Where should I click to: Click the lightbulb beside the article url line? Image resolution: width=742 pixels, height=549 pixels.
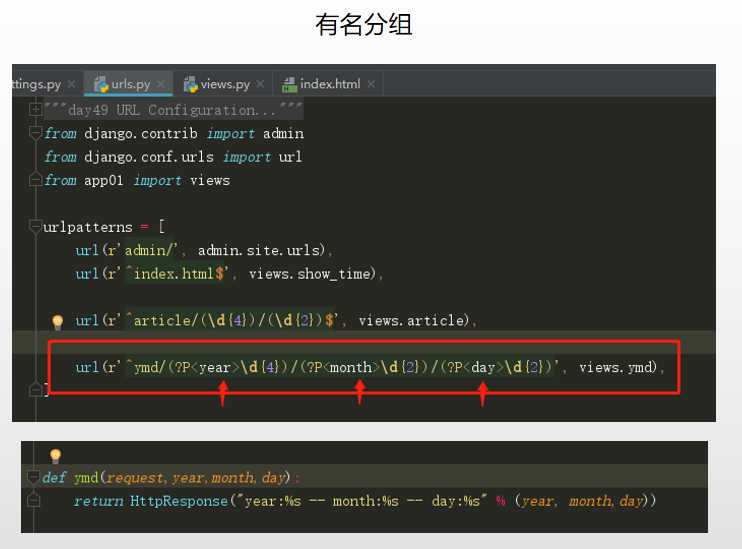57,322
